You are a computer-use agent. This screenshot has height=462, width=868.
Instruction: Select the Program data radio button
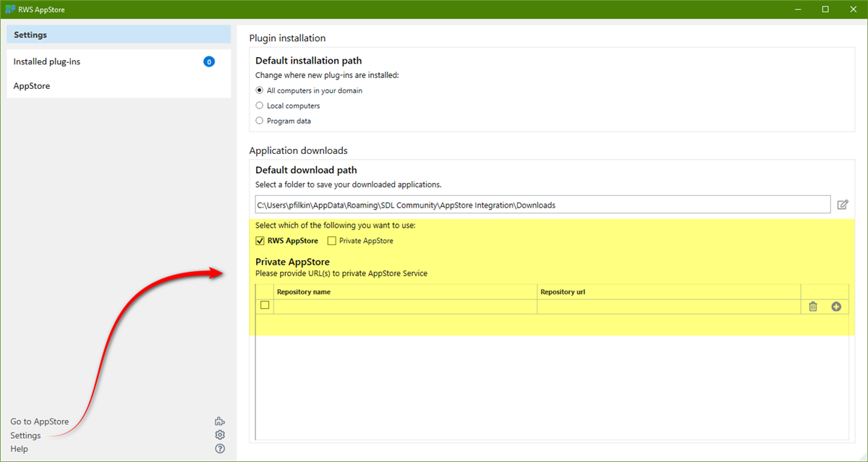click(x=260, y=121)
